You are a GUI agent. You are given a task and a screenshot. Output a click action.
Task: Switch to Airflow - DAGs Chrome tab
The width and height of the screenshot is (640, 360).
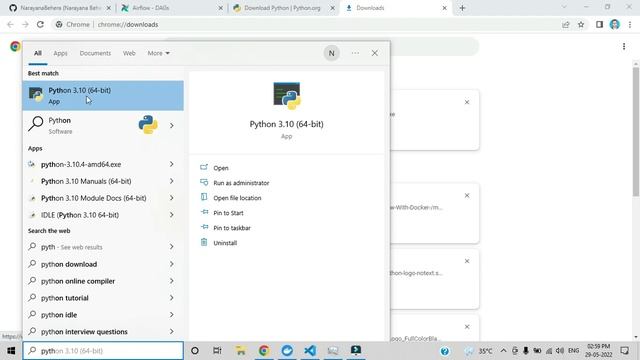pyautogui.click(x=171, y=8)
